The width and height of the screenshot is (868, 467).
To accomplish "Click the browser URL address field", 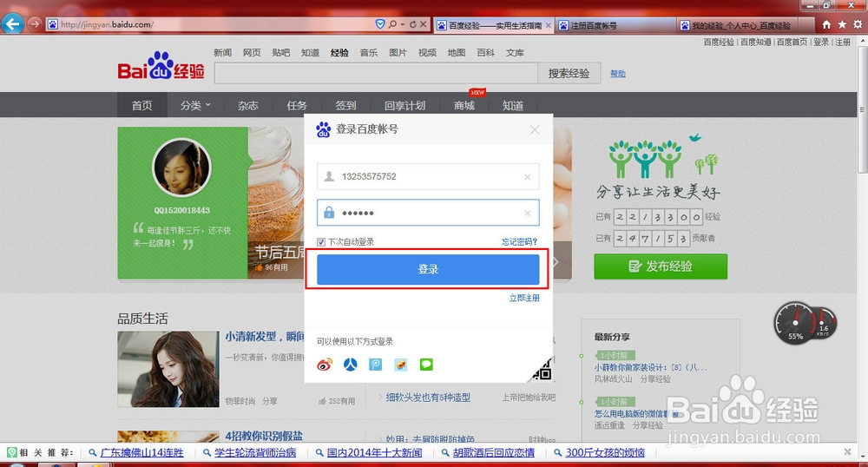I will coord(210,24).
